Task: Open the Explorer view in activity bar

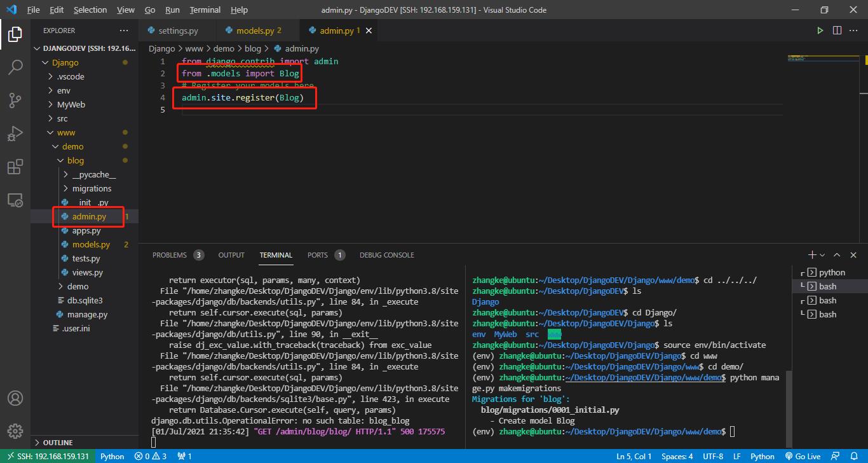Action: point(15,34)
